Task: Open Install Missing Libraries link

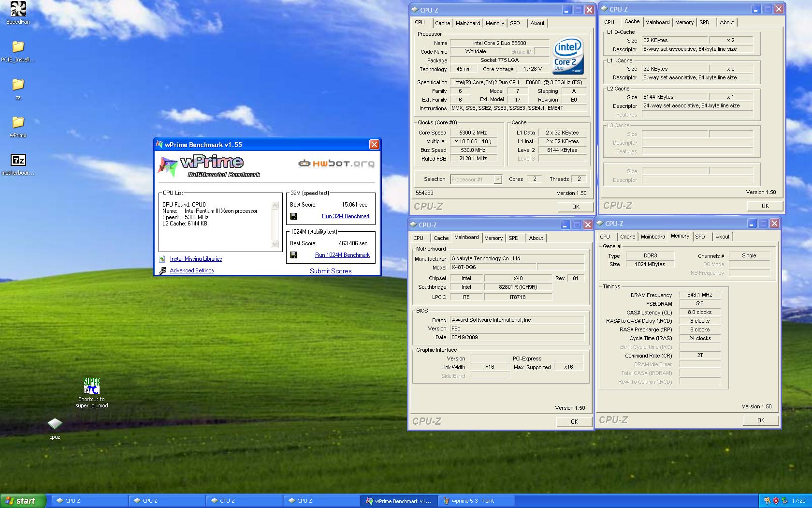Action: [x=196, y=259]
